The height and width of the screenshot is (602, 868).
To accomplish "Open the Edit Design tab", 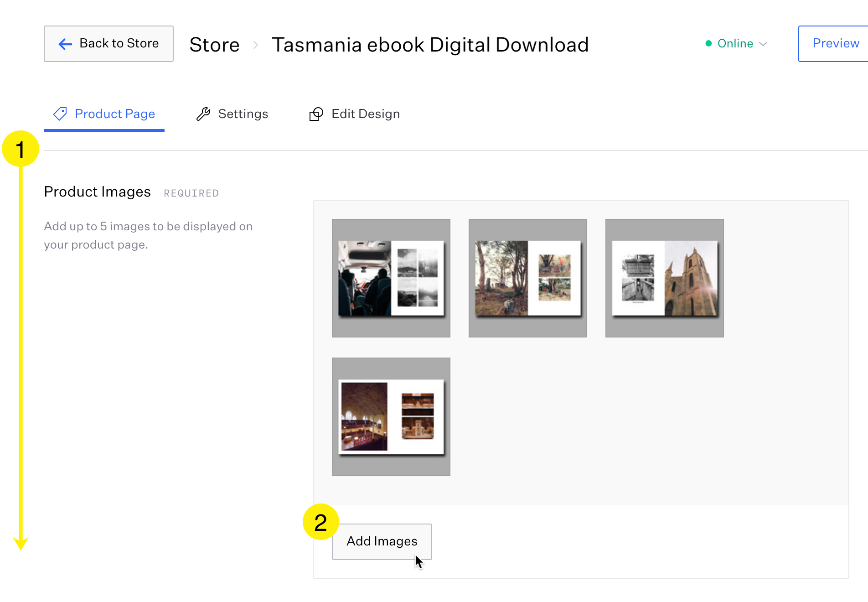I will click(x=365, y=114).
